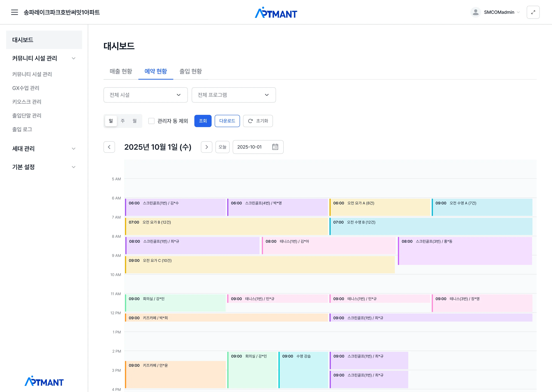Open the hamburger menu icon
Image resolution: width=552 pixels, height=392 pixels.
15,12
